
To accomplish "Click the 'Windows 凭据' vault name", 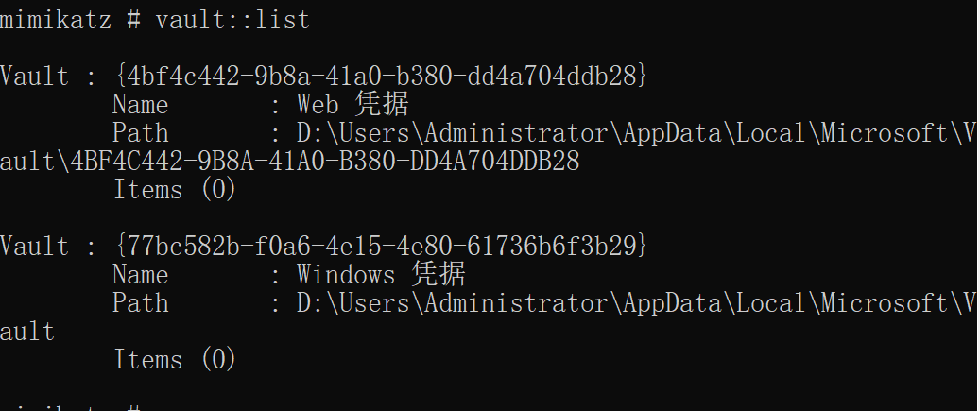I will click(381, 275).
